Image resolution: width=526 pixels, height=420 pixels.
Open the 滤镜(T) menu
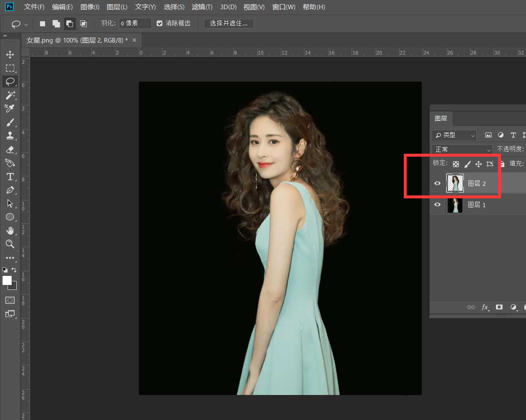(x=202, y=7)
